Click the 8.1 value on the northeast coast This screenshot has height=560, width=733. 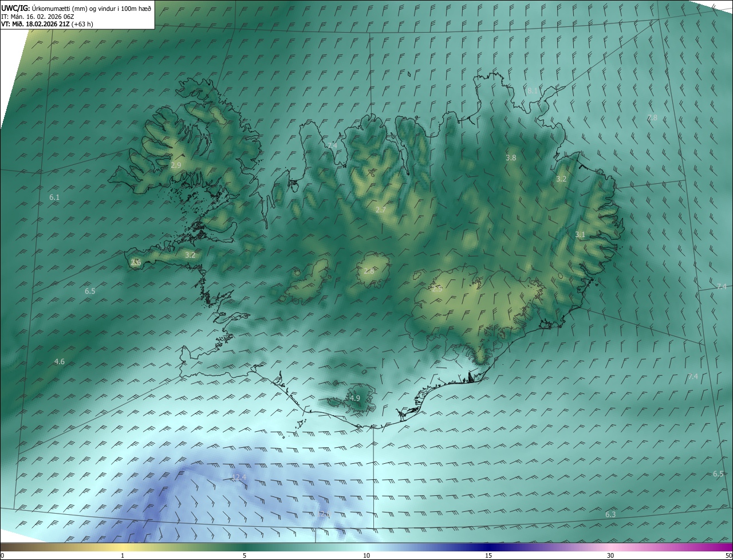tap(533, 91)
